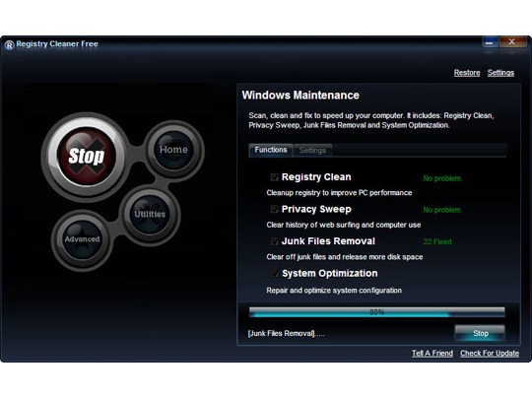Click the 'Registry Cleaner Free' title bar text
Image resolution: width=532 pixels, height=399 pixels.
[57, 44]
